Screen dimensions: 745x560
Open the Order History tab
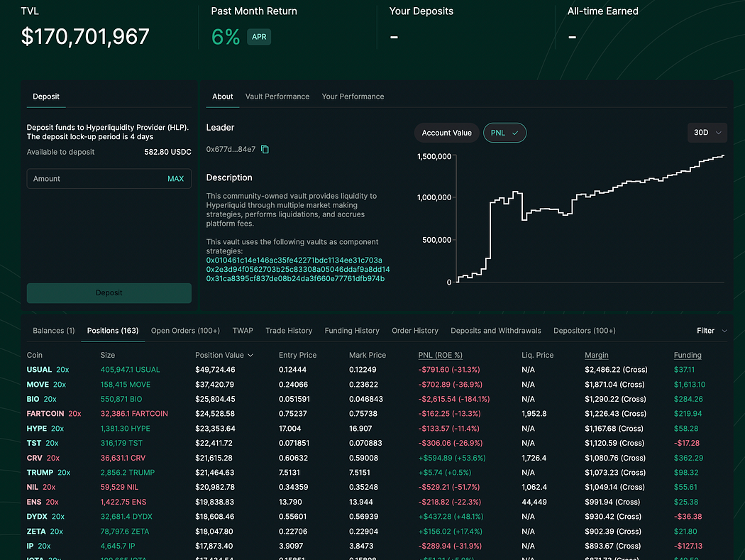(415, 330)
